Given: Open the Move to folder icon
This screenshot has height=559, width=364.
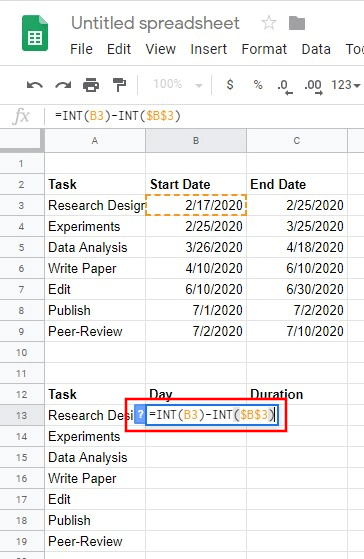Looking at the screenshot, I should click(x=297, y=24).
